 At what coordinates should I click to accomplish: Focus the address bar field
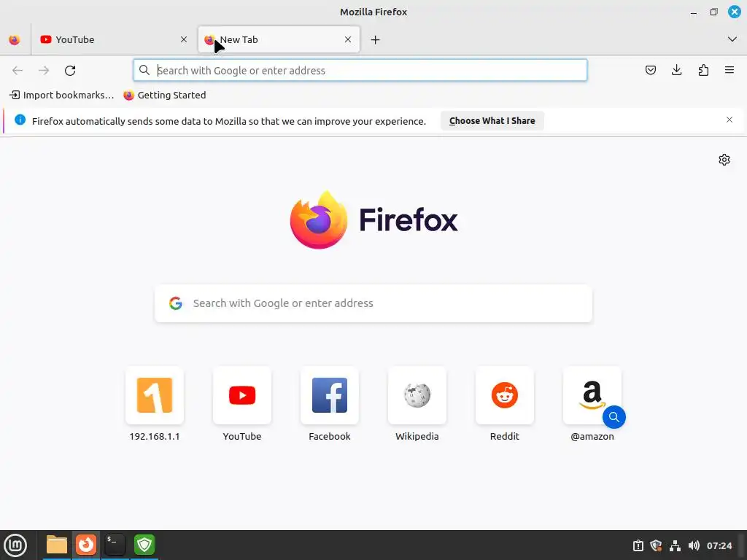(x=360, y=71)
